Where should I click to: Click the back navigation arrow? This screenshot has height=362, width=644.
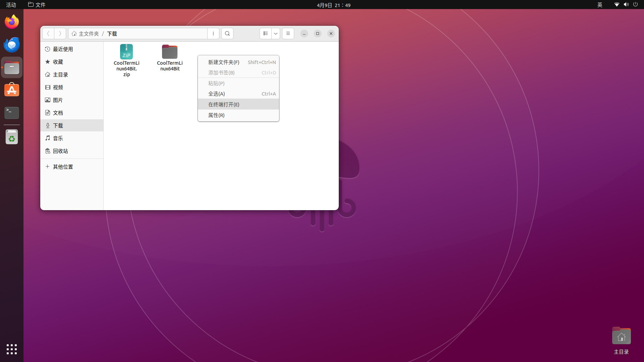pos(48,34)
